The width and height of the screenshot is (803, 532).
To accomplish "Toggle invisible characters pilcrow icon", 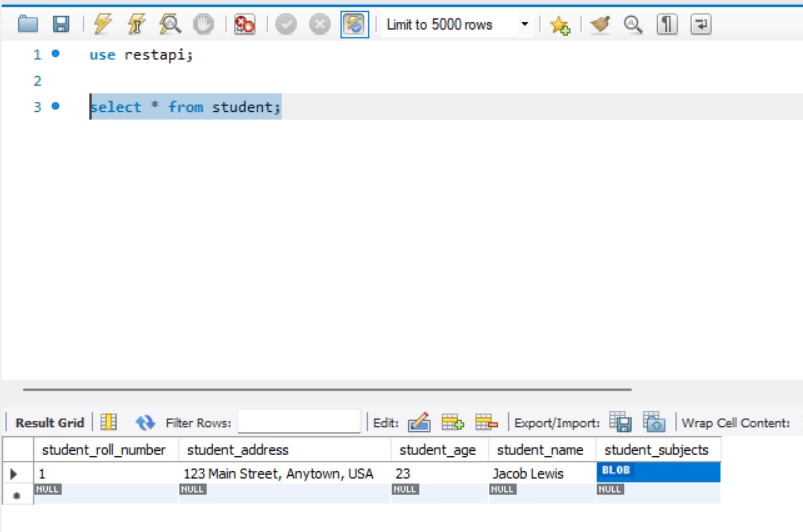I will point(667,24).
